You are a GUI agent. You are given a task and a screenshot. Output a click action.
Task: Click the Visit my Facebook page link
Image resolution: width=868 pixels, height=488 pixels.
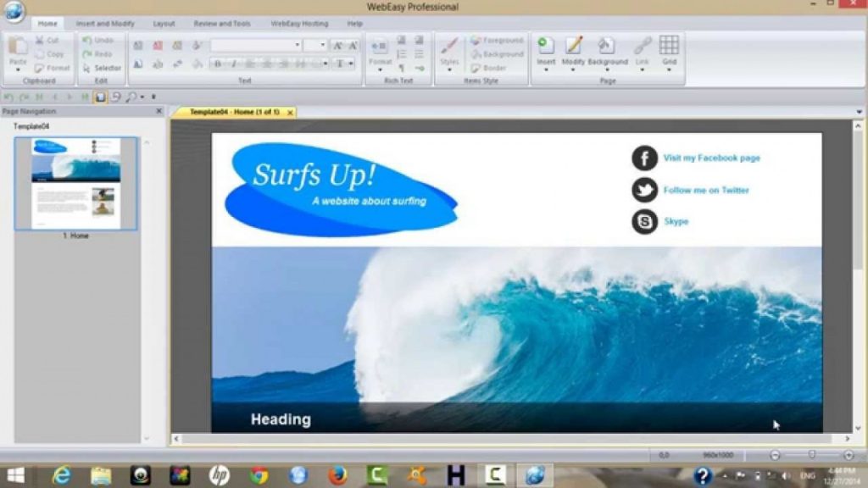[712, 158]
